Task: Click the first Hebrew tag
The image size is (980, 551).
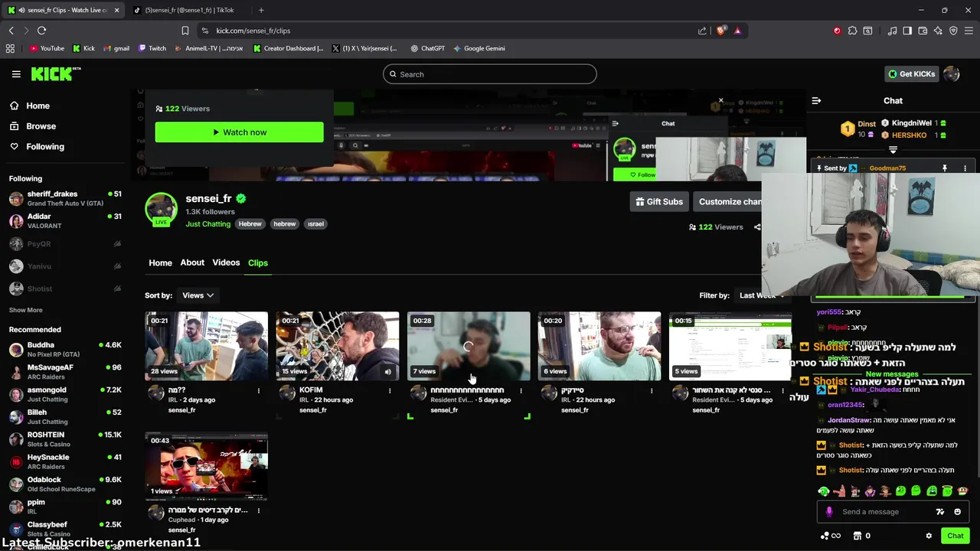Action: coord(250,224)
